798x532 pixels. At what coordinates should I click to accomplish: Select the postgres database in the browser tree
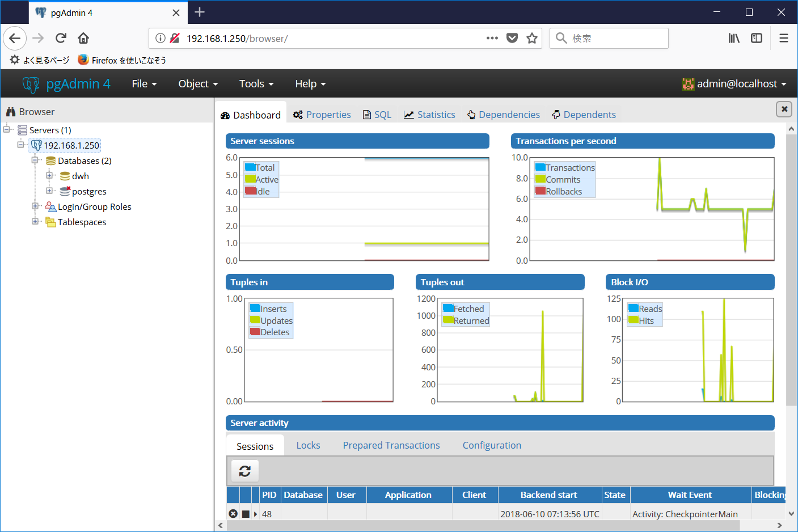click(x=88, y=191)
